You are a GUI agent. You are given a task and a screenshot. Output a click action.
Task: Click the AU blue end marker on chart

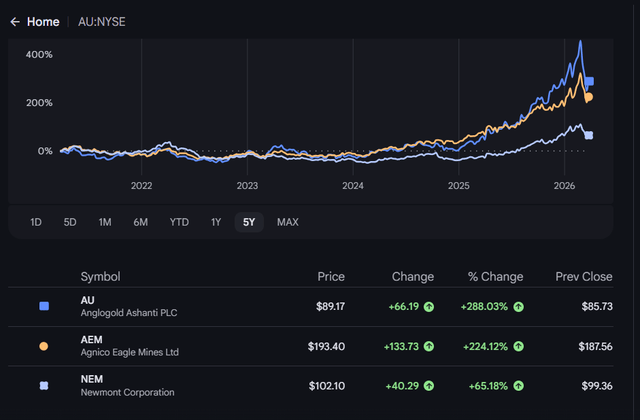tap(589, 81)
